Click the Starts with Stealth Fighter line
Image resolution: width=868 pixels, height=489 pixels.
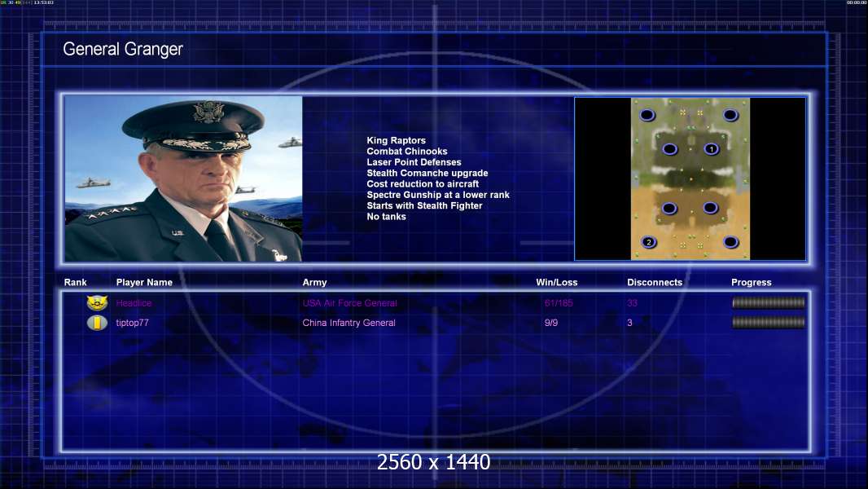[x=424, y=205]
